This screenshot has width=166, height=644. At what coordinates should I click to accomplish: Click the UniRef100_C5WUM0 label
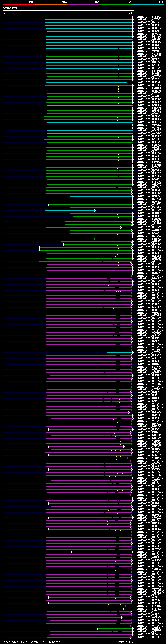tap(149, 105)
